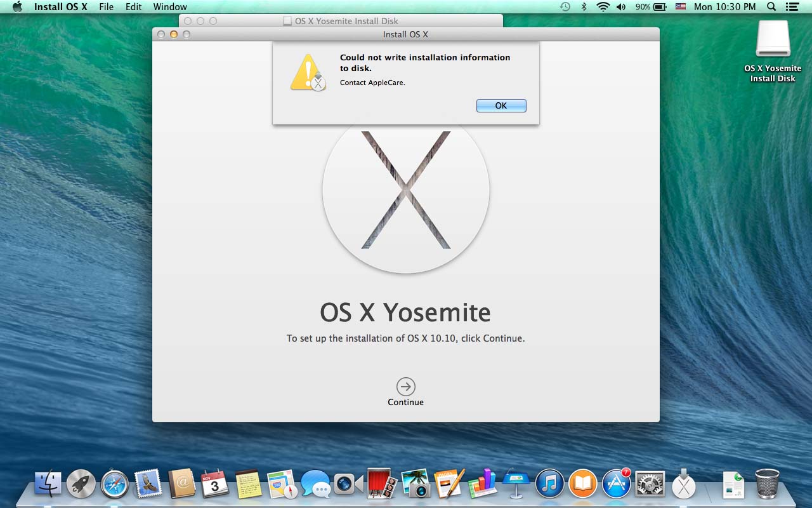
Task: Start FaceTime from the Dock
Action: (x=349, y=485)
